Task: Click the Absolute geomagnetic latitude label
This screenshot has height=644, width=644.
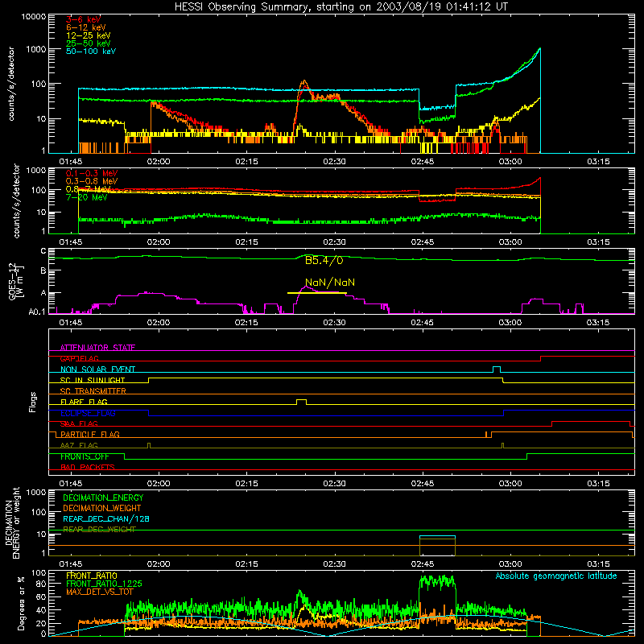Action: click(x=556, y=576)
